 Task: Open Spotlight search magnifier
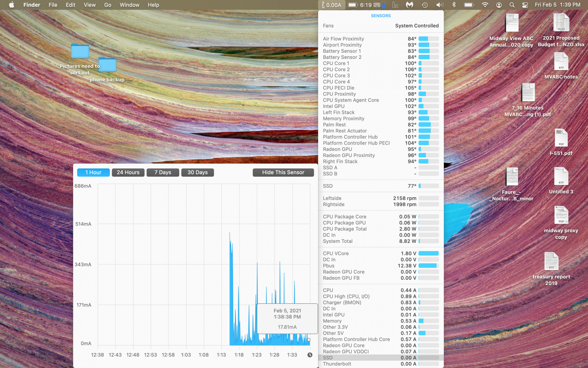512,5
